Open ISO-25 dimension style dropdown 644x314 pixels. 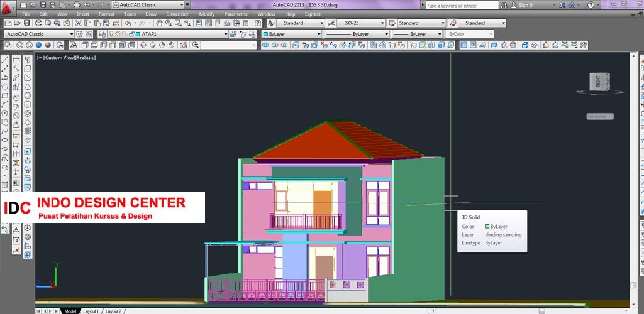pyautogui.click(x=362, y=23)
